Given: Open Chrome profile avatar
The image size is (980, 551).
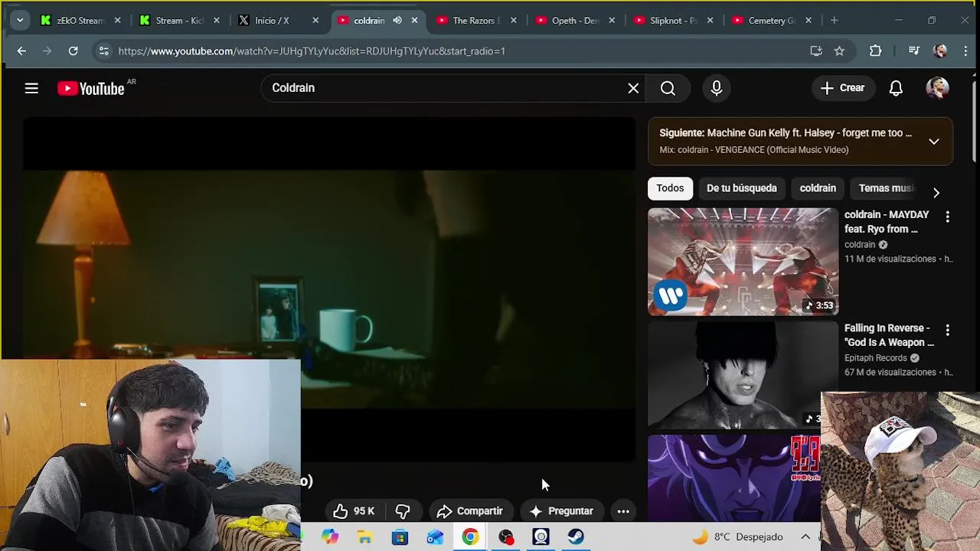Looking at the screenshot, I should [940, 51].
